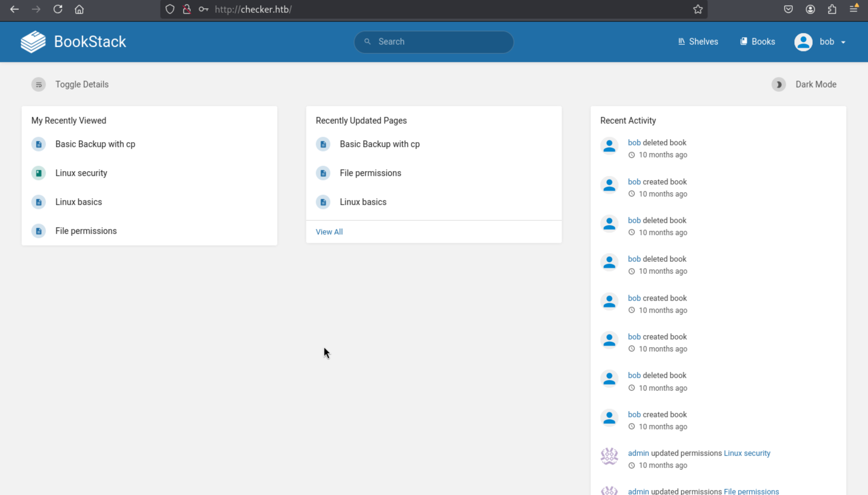Bookmark page with star icon
The image size is (868, 495).
coord(698,9)
